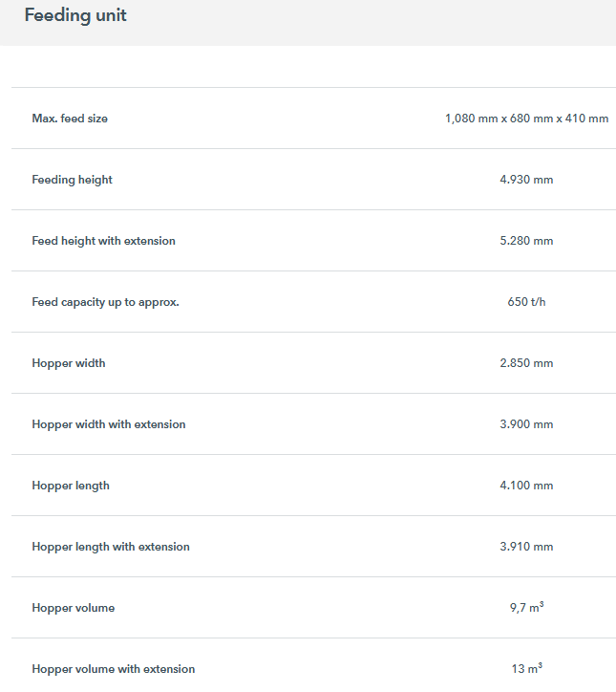Select the 4.100 mm hopper length value
The image size is (616, 692).
[x=526, y=486]
